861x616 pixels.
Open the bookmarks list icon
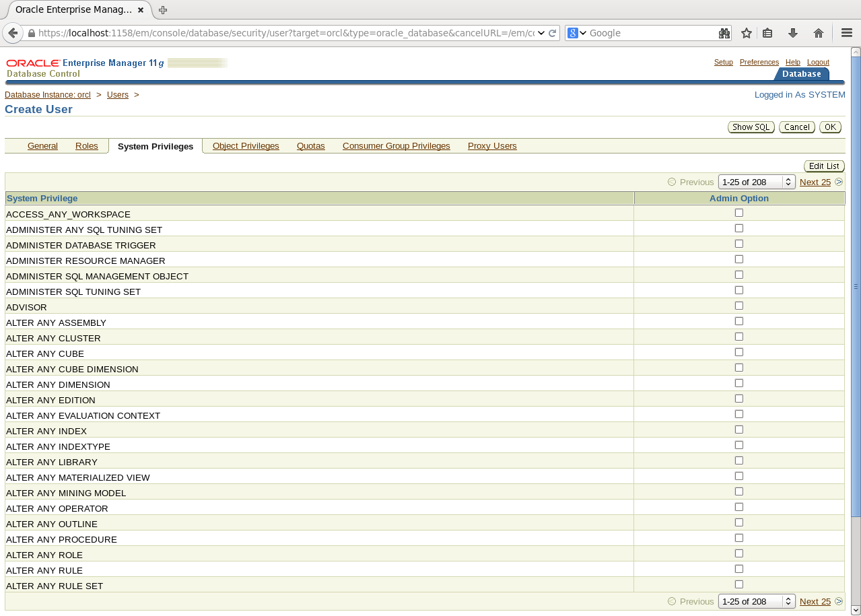tap(767, 33)
